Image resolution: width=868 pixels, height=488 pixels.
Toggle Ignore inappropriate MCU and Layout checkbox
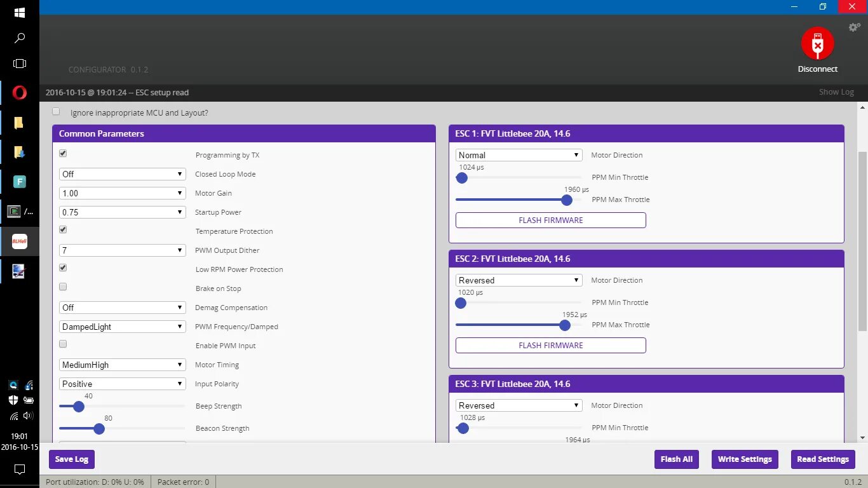[x=56, y=112]
